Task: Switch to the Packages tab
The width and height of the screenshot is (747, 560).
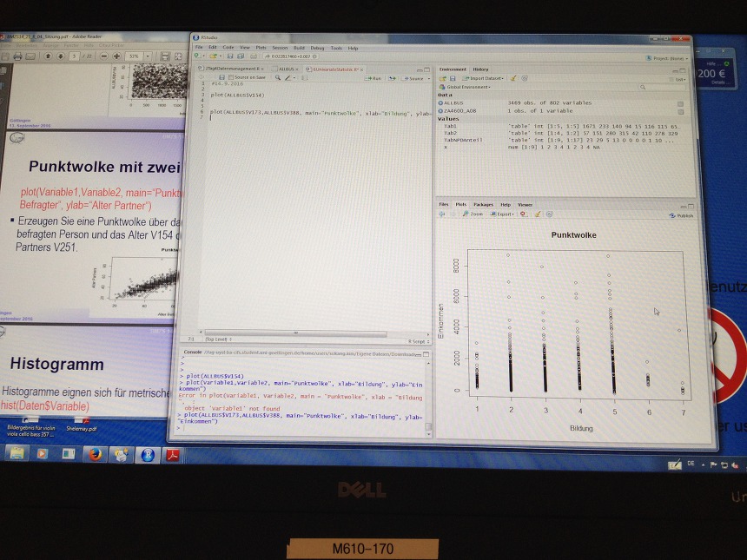Action: (483, 204)
